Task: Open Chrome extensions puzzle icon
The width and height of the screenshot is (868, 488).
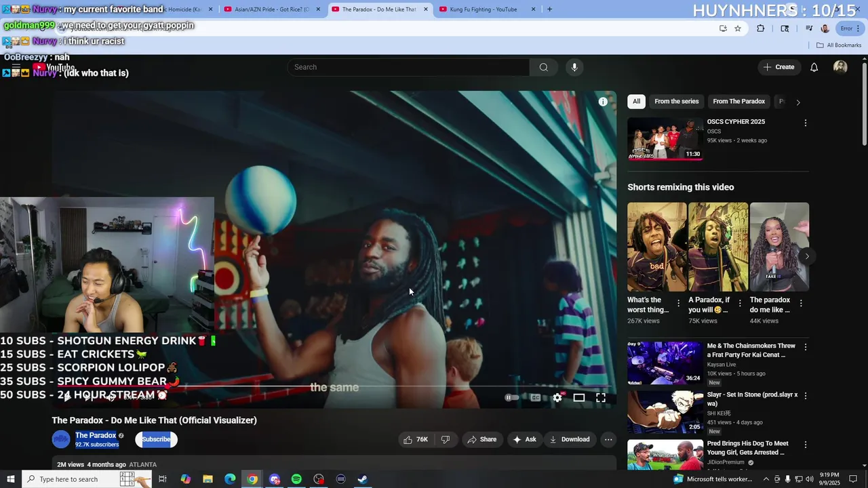Action: pos(761,28)
